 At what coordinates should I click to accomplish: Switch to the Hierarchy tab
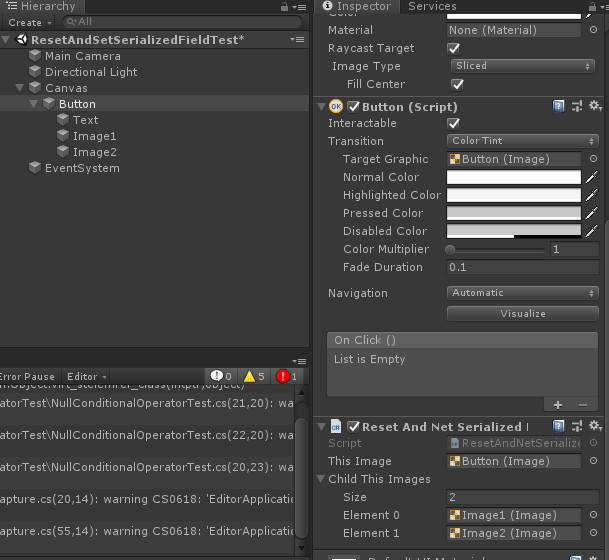[41, 6]
